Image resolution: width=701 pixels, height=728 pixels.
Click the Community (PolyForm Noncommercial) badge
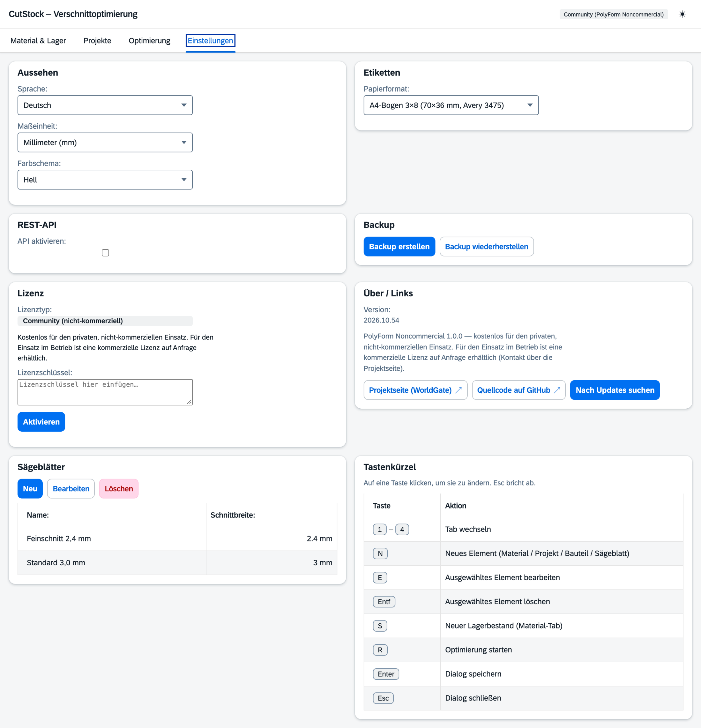click(613, 15)
